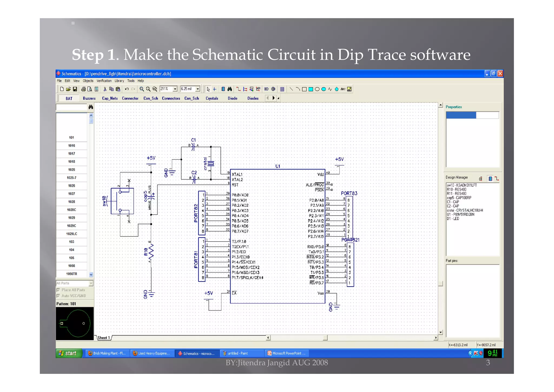
Task: Select the Polygon drawing tool
Action: 337,89
